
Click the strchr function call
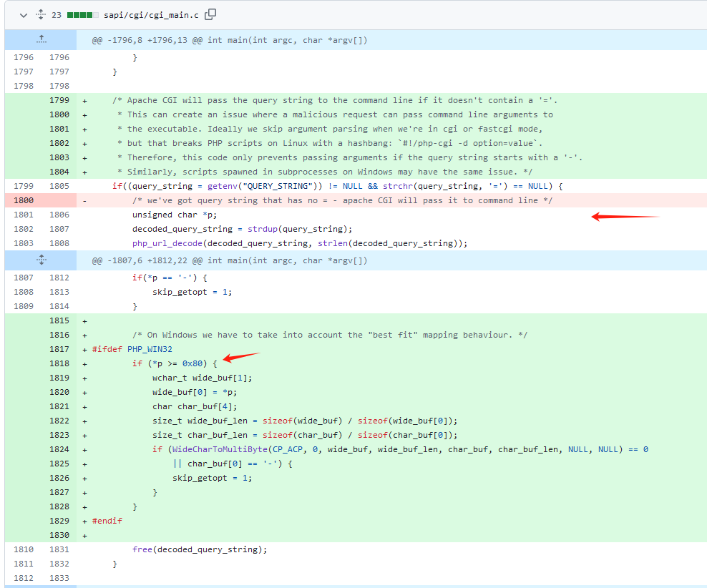tap(398, 186)
